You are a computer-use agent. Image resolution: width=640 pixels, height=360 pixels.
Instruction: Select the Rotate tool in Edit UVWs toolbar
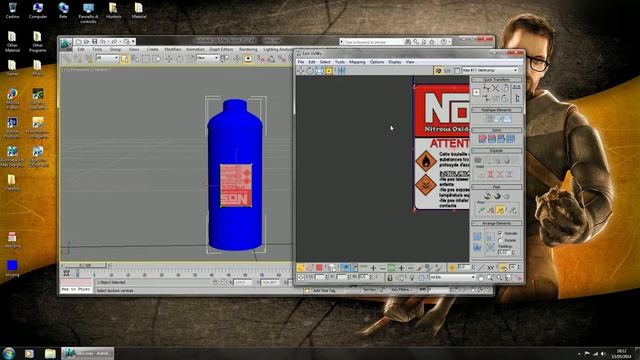[x=310, y=71]
